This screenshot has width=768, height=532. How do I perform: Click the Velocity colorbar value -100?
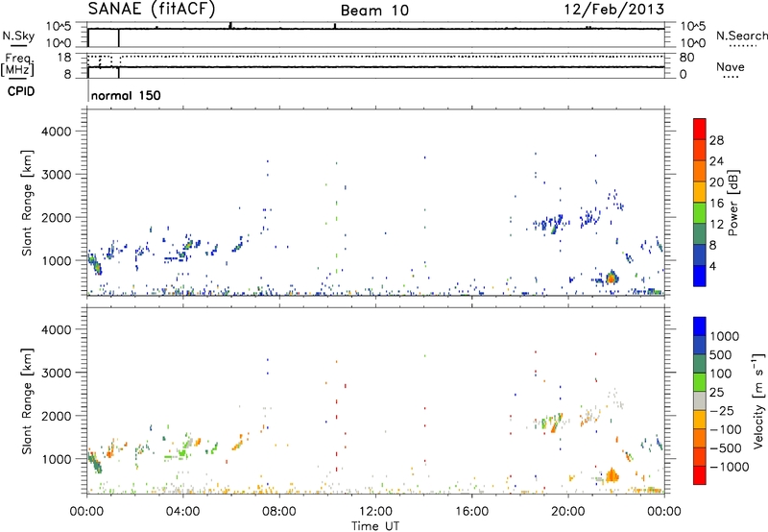(x=726, y=429)
